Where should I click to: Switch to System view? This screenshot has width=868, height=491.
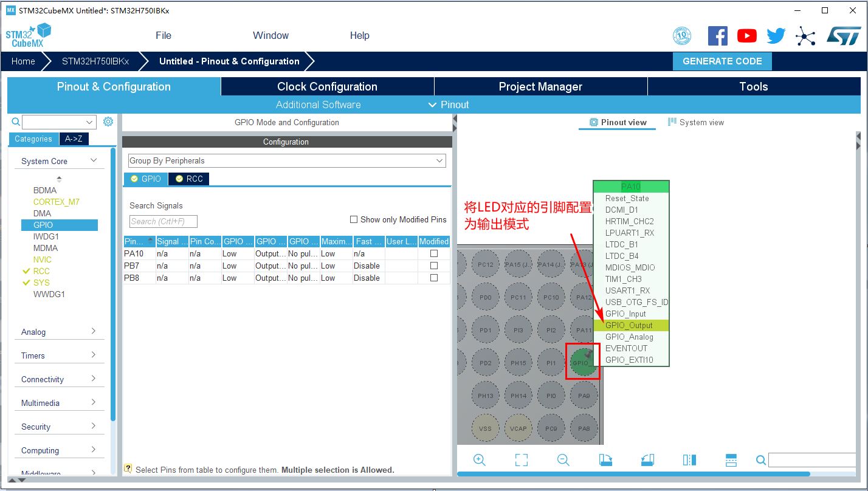(x=696, y=122)
